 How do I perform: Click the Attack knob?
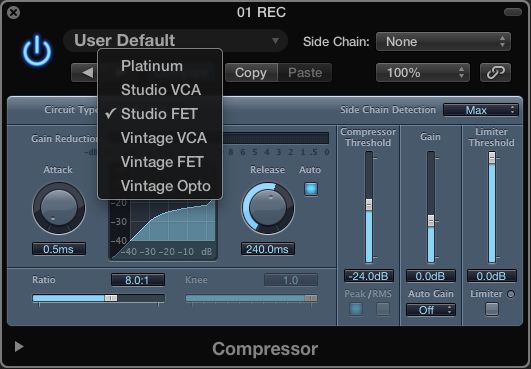click(59, 208)
